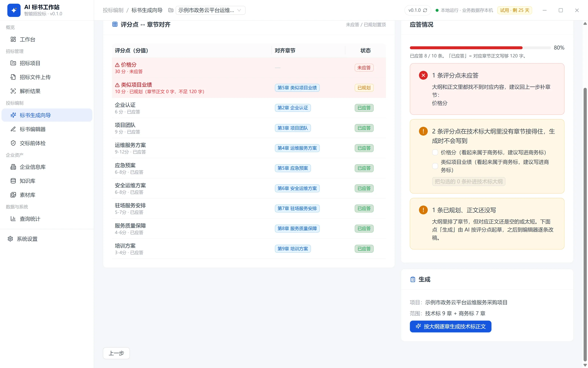
Task: Open chapter tag 第2章 企业认证
Action: pos(293,108)
